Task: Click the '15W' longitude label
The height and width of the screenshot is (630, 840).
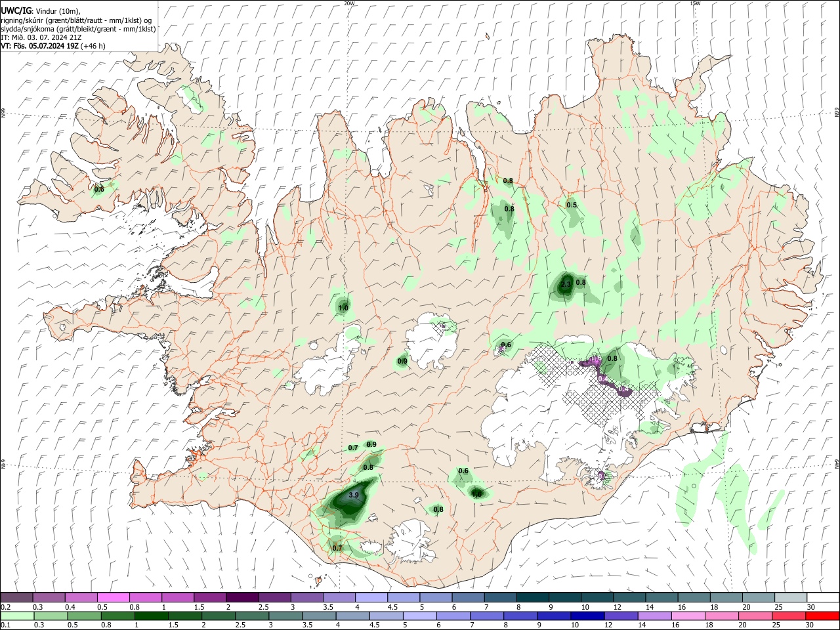Action: (695, 3)
